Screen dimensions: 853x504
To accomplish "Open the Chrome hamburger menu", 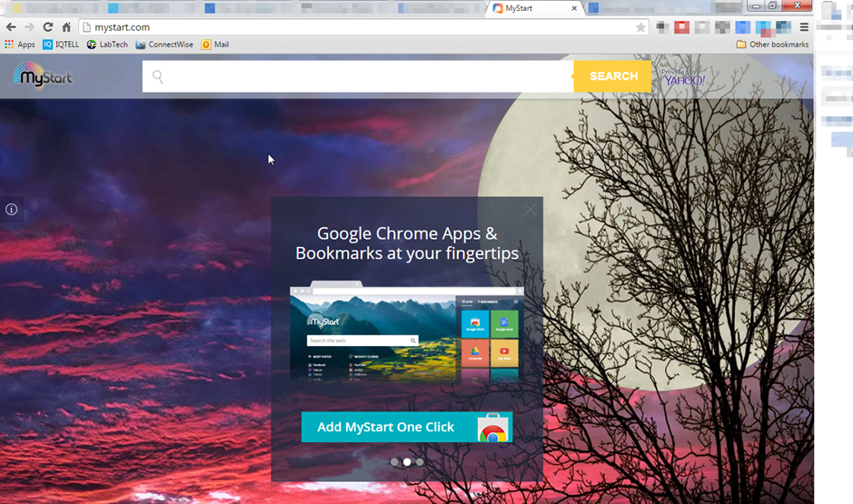I will [804, 27].
